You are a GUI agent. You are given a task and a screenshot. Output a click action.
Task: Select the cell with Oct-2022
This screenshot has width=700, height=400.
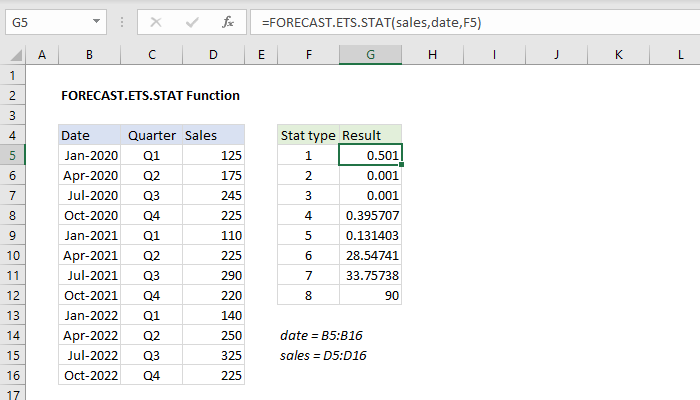click(x=89, y=375)
